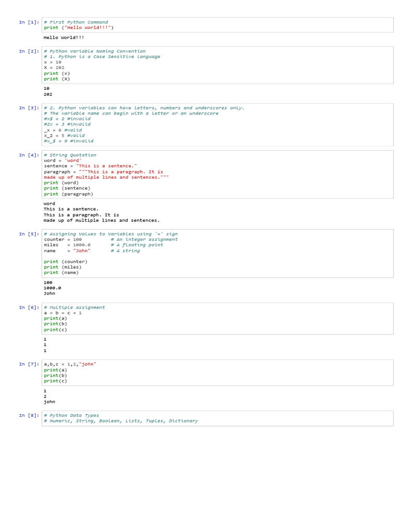Click the '# First Python Command' comment
The image size is (399, 532).
[x=76, y=22]
